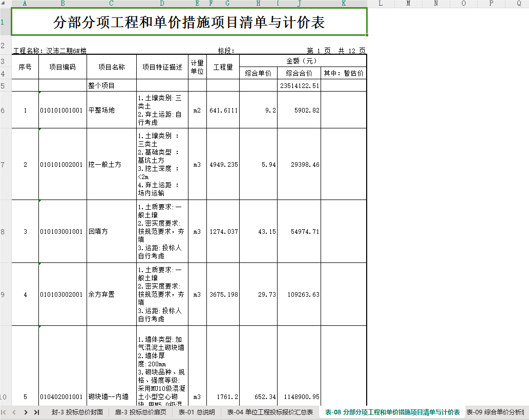
Task: Click quantity cell 641.6111
Action: (x=223, y=110)
